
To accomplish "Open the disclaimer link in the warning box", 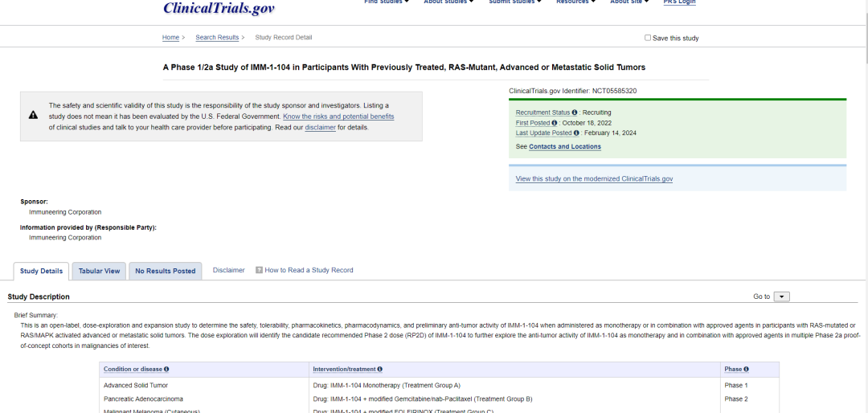I will point(320,127).
